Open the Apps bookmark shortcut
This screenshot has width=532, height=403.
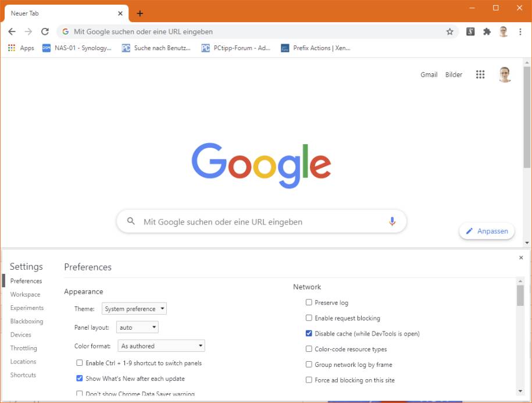[21, 48]
